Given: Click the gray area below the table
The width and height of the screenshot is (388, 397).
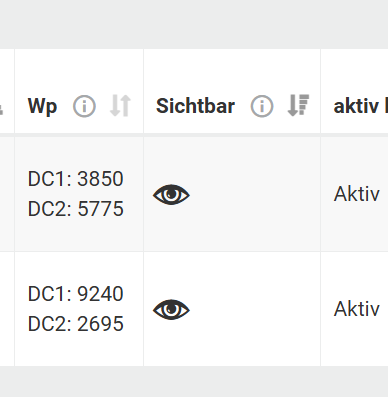Looking at the screenshot, I should (x=194, y=382).
